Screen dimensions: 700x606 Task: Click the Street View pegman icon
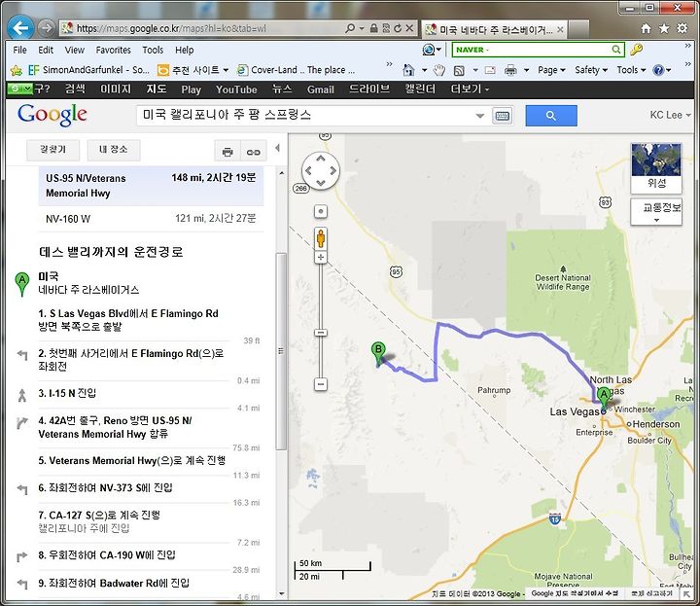point(321,239)
